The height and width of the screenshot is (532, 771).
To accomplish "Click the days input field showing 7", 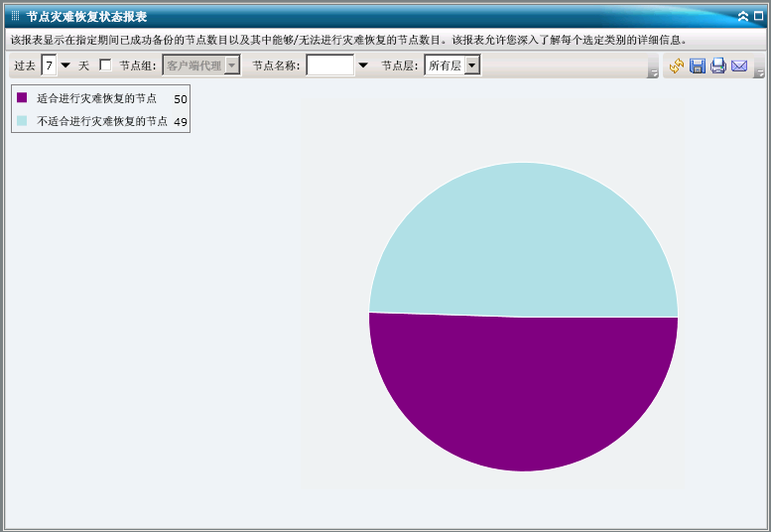I will (x=49, y=66).
